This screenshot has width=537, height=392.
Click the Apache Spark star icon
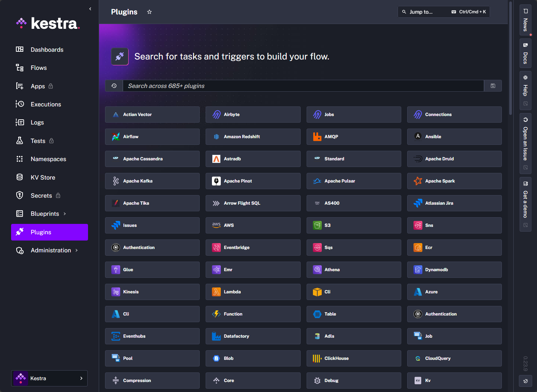click(418, 181)
